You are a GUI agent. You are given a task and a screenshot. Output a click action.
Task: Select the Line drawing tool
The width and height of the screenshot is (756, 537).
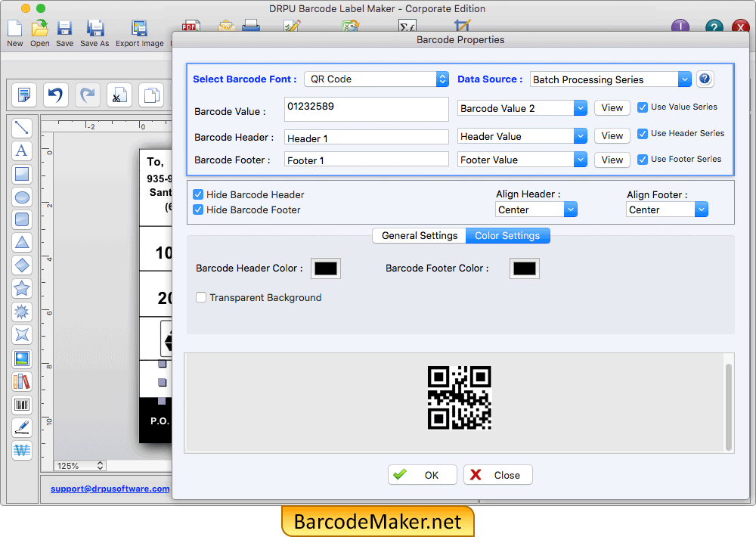tap(22, 128)
